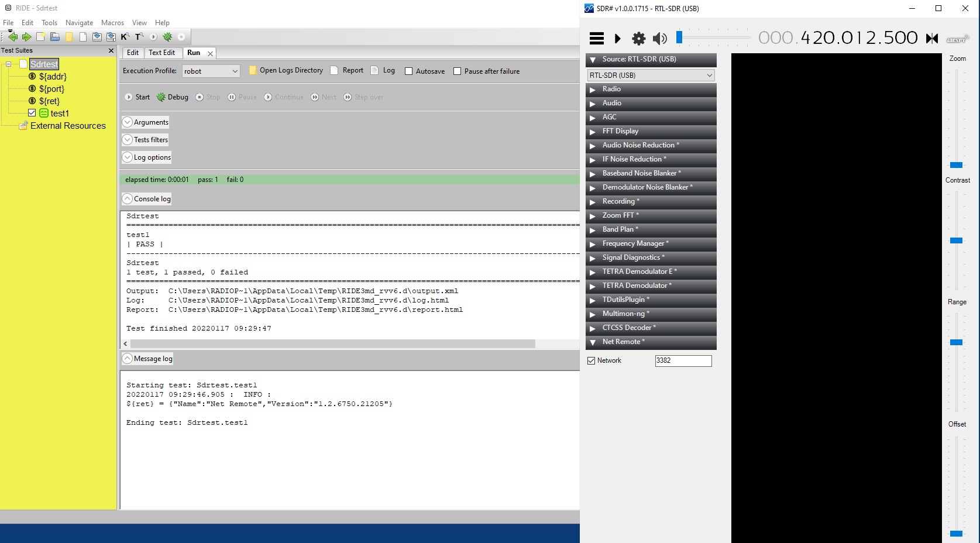The height and width of the screenshot is (543, 980).
Task: Toggle the test1 checkbox in tree
Action: 32,113
